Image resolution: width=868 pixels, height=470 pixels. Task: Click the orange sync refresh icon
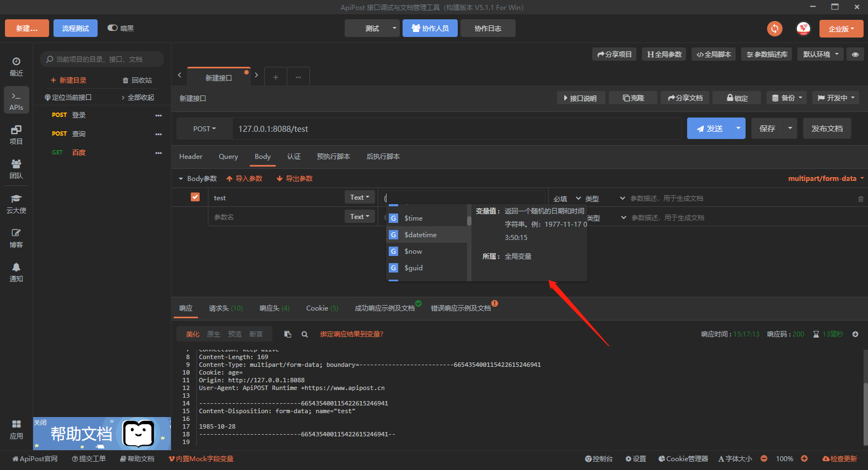click(x=775, y=29)
